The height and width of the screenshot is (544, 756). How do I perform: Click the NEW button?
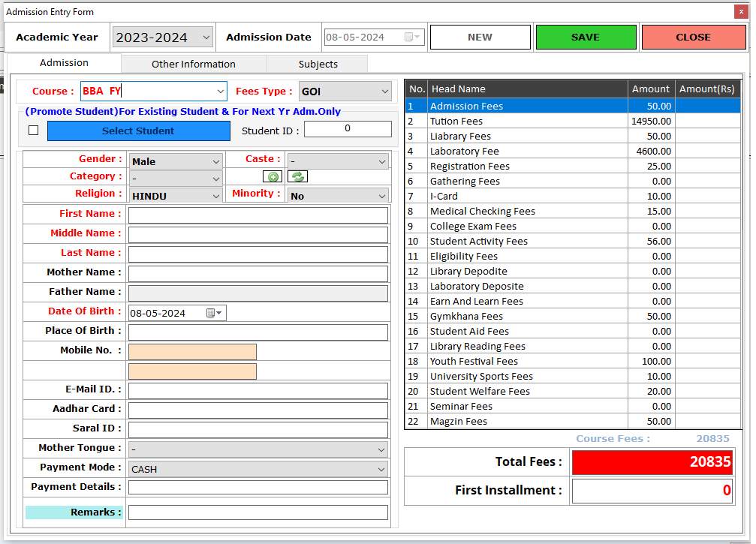coord(480,38)
